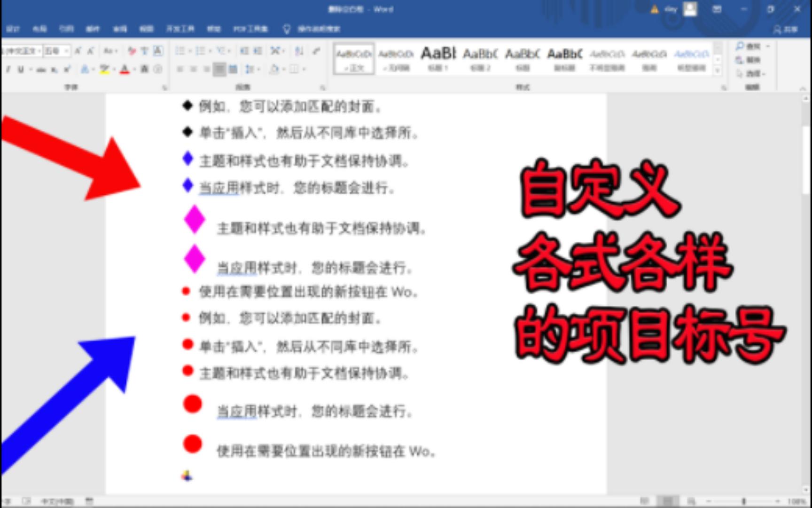This screenshot has width=812, height=508.
Task: Apply the 标题 2 heading style
Action: [480, 58]
